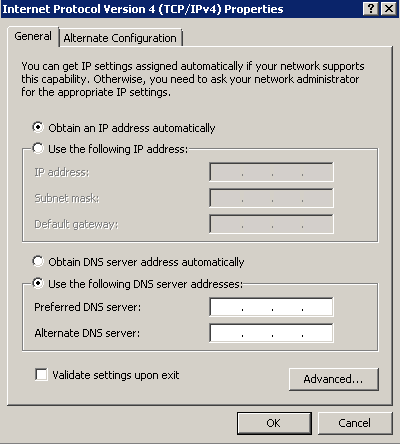The height and width of the screenshot is (444, 400).
Task: Dismiss dialog with Cancel button
Action: tap(355, 423)
